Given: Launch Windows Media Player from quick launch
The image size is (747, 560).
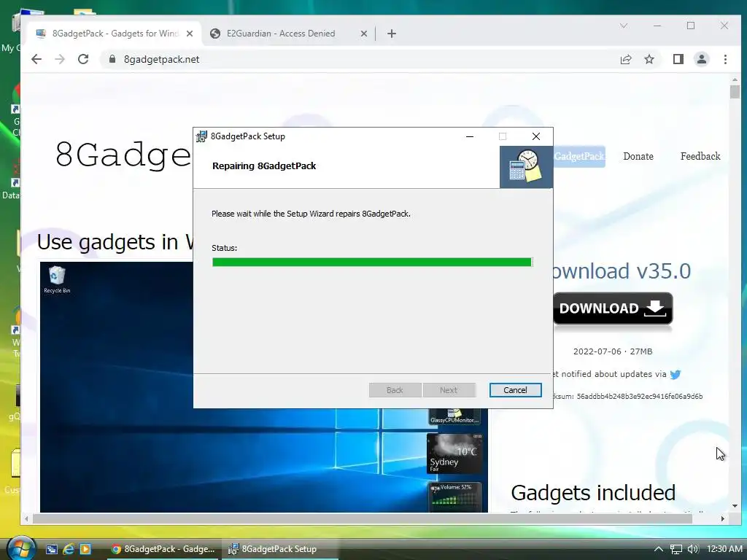Looking at the screenshot, I should pyautogui.click(x=85, y=549).
